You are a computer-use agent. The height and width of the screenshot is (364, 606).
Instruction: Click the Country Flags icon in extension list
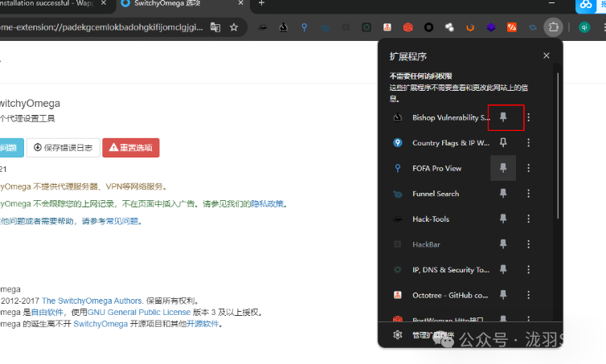coord(398,142)
